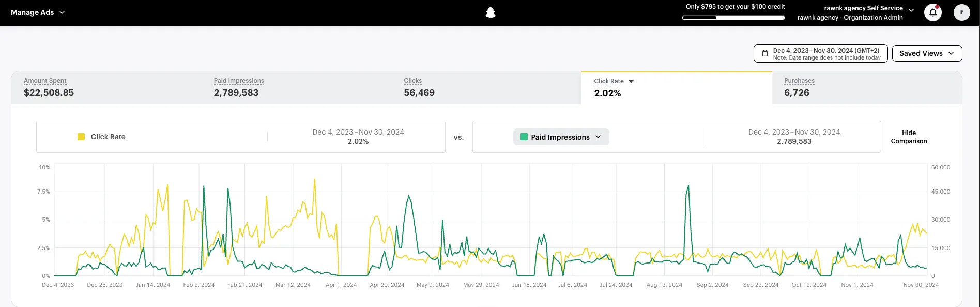The height and width of the screenshot is (307, 980).
Task: Open the Click Rate metric dropdown arrow
Action: (x=631, y=82)
